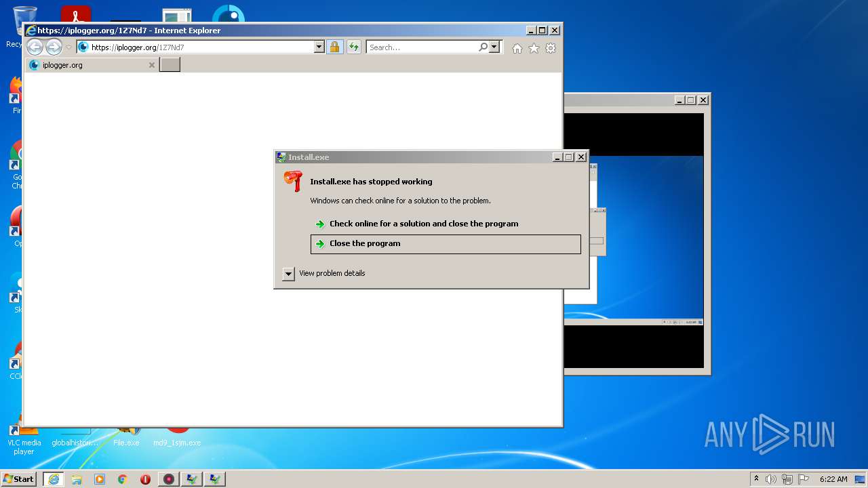Screen dimensions: 868x488
Task: Open a new blank IE tab
Action: point(170,64)
